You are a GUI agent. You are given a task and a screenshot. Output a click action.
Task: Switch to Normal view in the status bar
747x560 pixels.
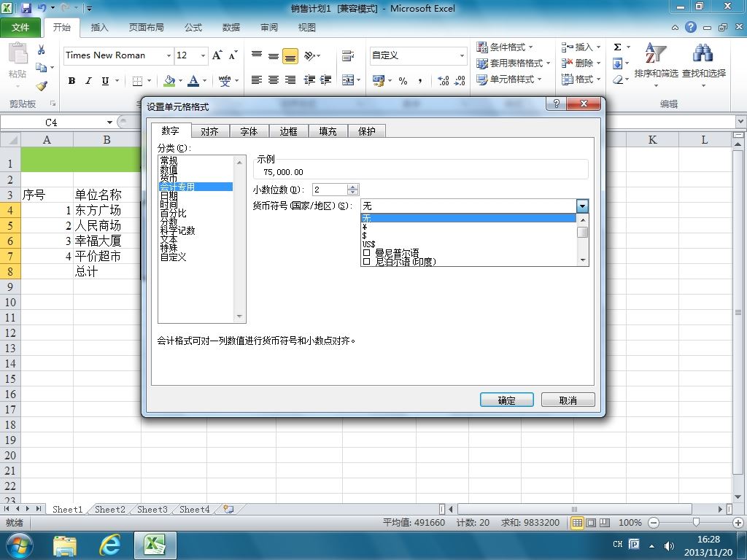click(577, 522)
